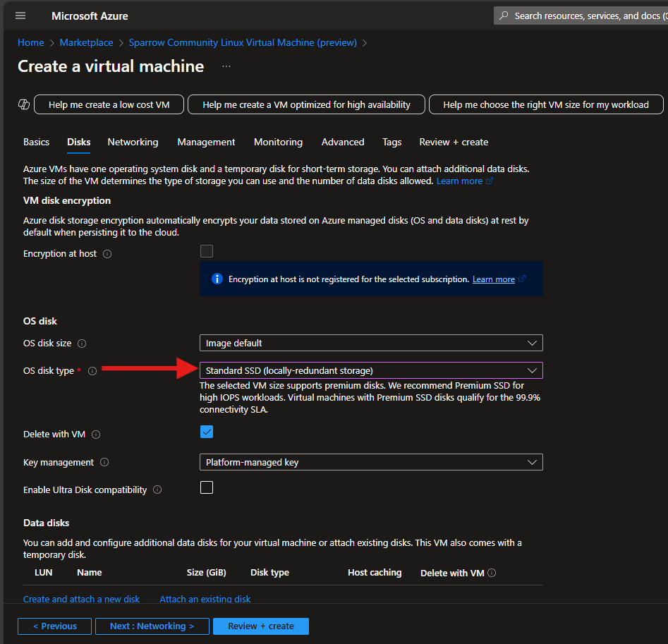668x644 pixels.
Task: Click Create and attach a new disk
Action: click(81, 598)
